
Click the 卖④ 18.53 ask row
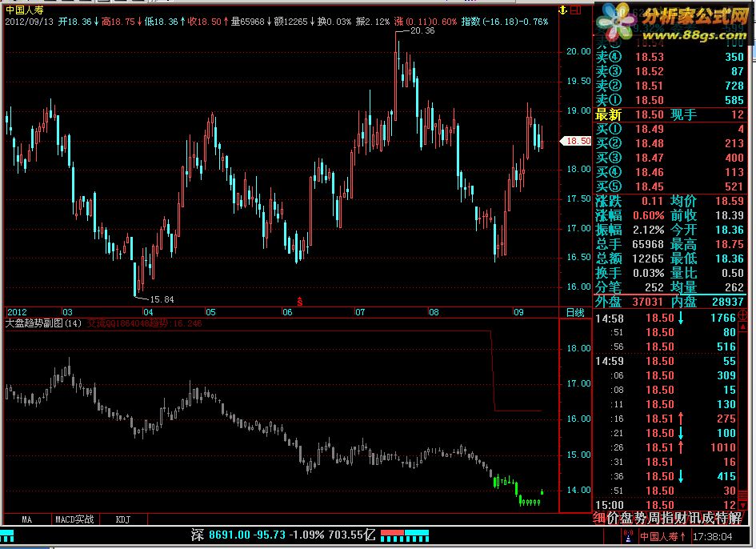pyautogui.click(x=670, y=57)
